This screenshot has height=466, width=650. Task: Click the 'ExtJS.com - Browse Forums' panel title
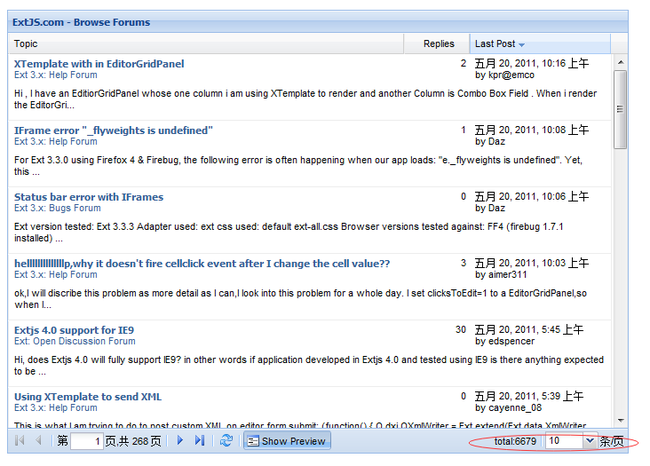click(81, 22)
